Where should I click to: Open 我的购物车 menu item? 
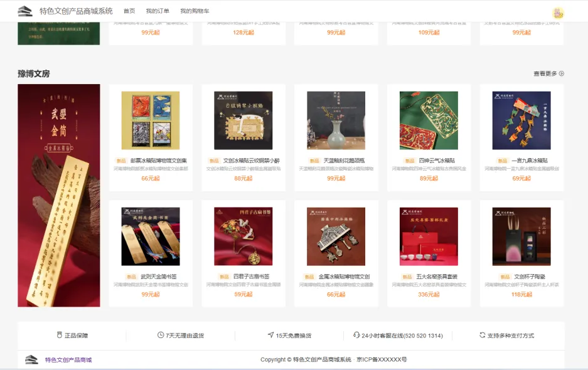point(195,11)
